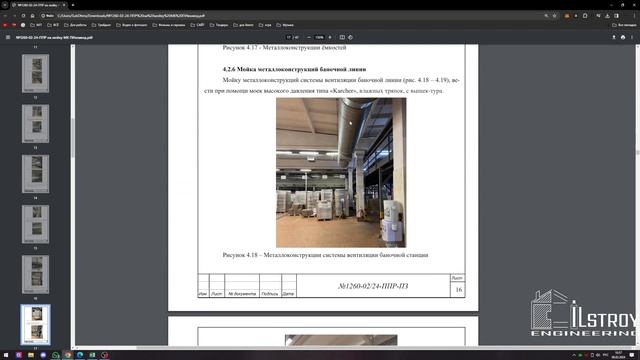Open the 'Все закладки' folder
Image resolution: width=640 pixels, height=360 pixels.
pyautogui.click(x=624, y=25)
